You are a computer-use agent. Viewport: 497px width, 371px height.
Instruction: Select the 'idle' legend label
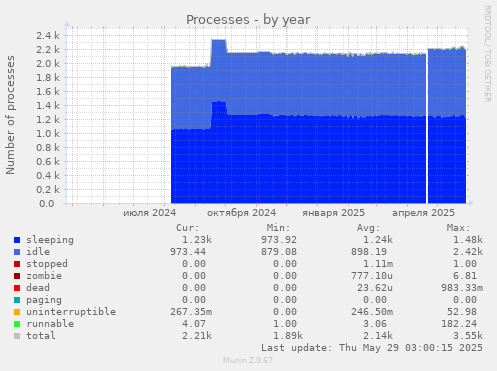click(38, 252)
